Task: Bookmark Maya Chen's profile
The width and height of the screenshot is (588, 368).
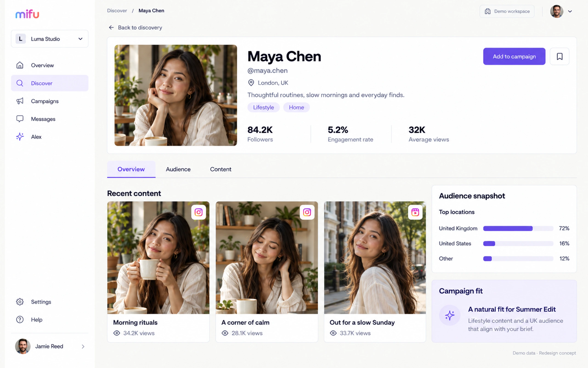Action: point(560,57)
